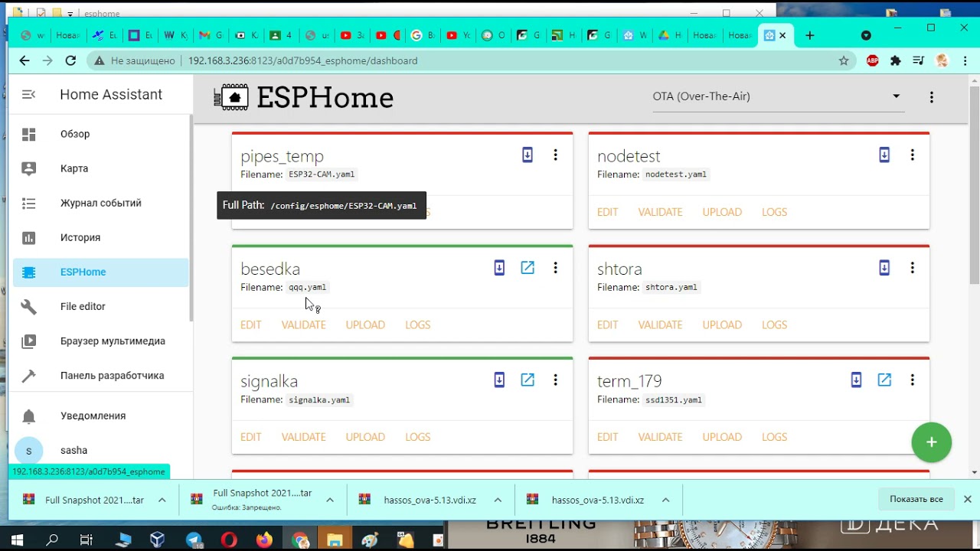Expand options for first hassos_ova-5.13.vdi.xz download

pos(498,500)
